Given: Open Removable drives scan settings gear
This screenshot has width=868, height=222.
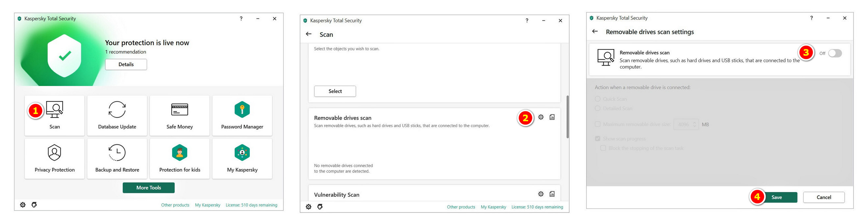Looking at the screenshot, I should 541,117.
